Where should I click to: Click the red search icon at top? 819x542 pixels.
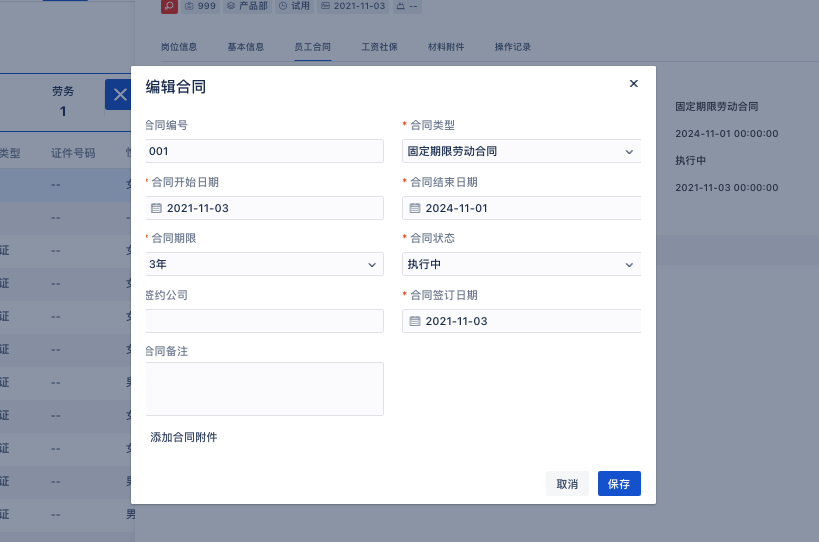click(169, 6)
